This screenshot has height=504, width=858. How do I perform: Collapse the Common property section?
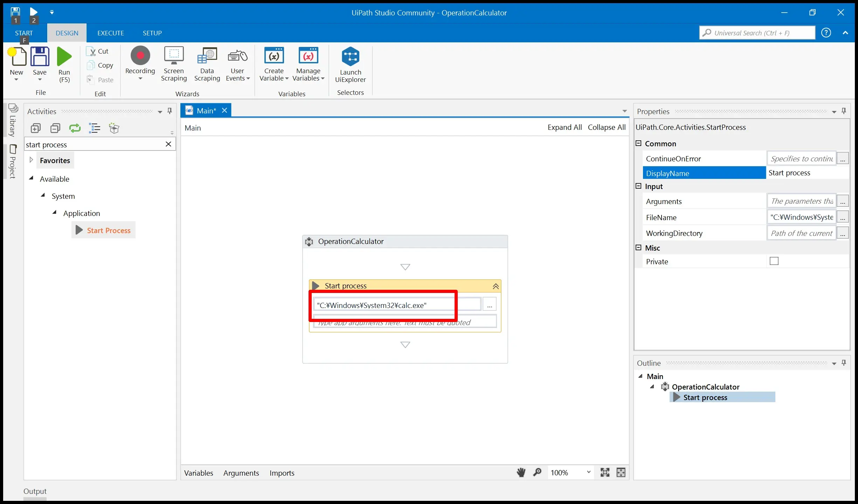pos(638,143)
